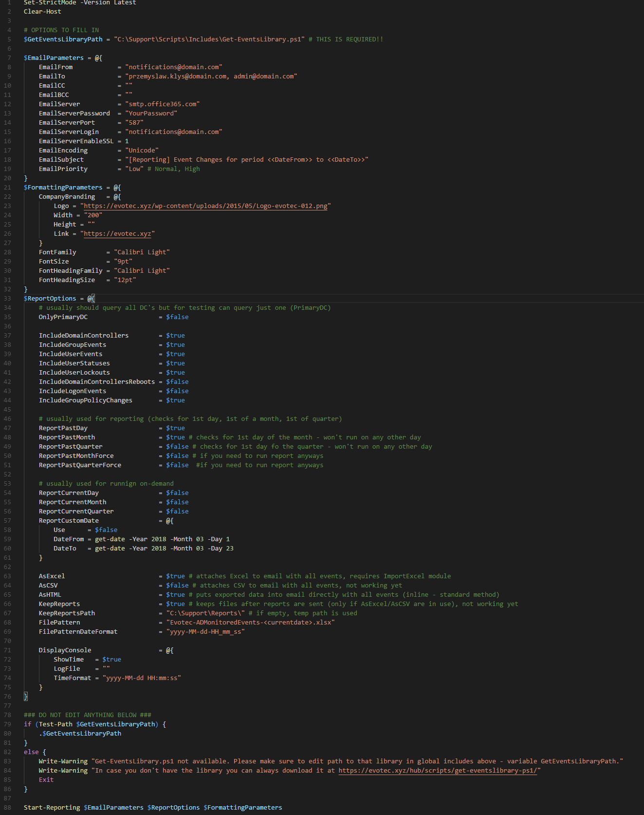644x815 pixels.
Task: Click the Clear-Host command
Action: tap(42, 12)
